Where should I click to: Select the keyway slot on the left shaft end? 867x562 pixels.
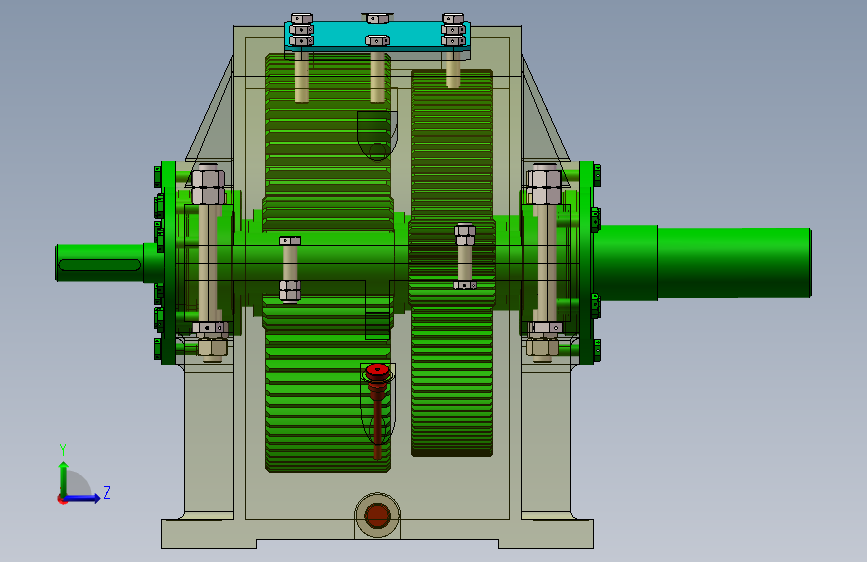pos(100,265)
